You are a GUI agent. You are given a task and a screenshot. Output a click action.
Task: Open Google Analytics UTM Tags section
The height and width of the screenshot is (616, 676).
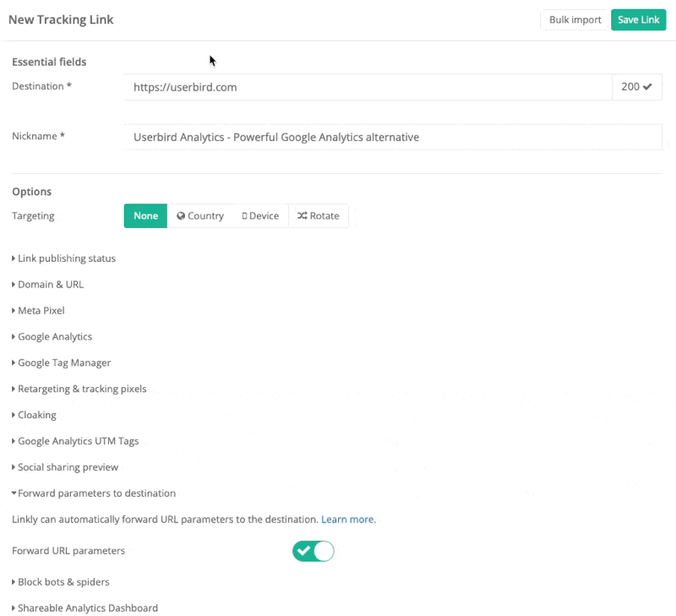point(78,442)
